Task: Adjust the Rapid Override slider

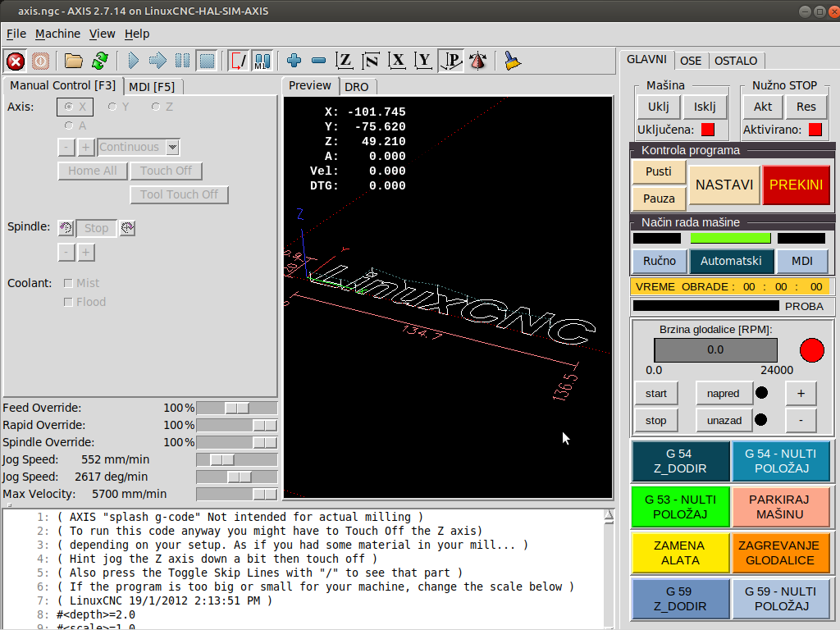Action: [x=237, y=426]
